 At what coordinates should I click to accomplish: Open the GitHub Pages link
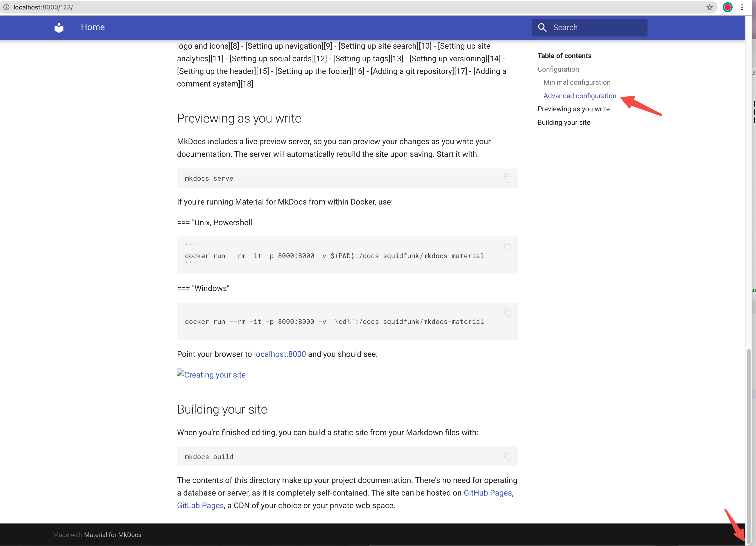pyautogui.click(x=487, y=493)
